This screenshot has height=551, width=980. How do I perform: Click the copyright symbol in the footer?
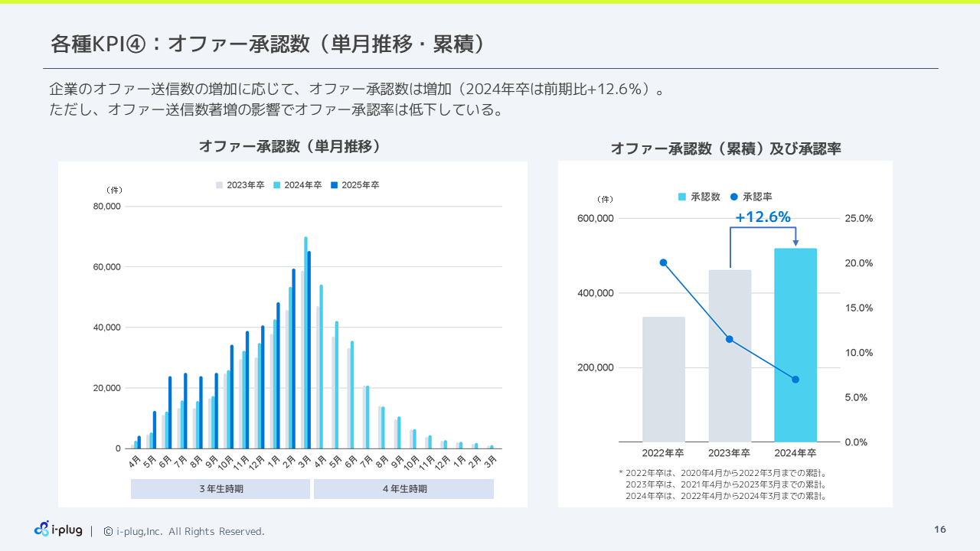[108, 531]
